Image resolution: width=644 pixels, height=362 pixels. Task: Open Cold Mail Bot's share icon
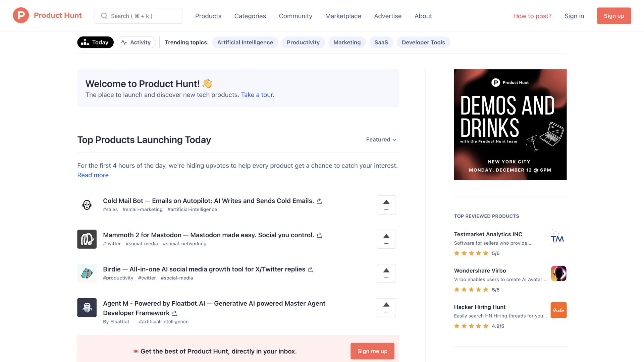(x=319, y=201)
